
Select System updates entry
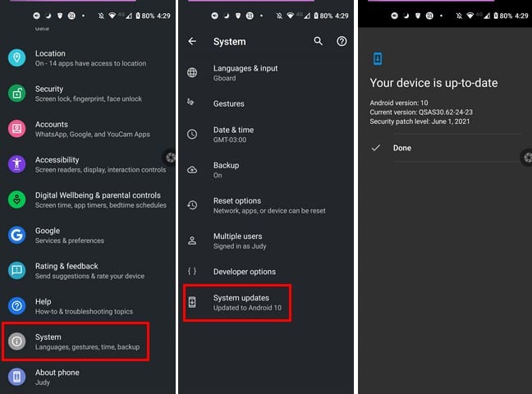pyautogui.click(x=237, y=302)
